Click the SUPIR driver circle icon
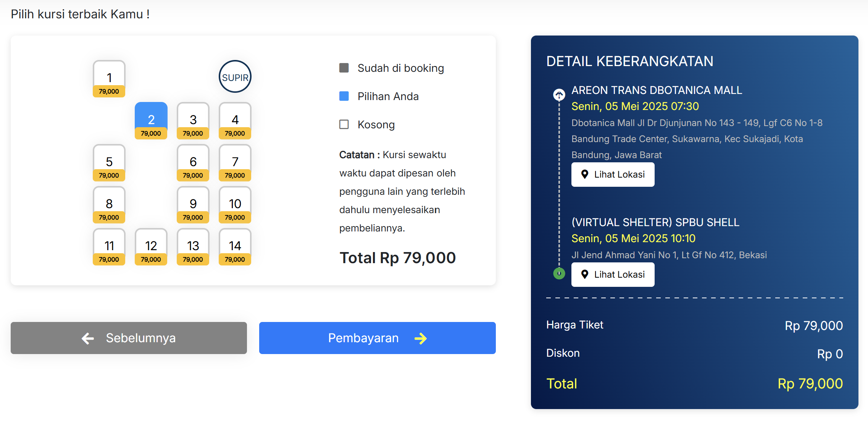The height and width of the screenshot is (427, 868). coord(235,77)
